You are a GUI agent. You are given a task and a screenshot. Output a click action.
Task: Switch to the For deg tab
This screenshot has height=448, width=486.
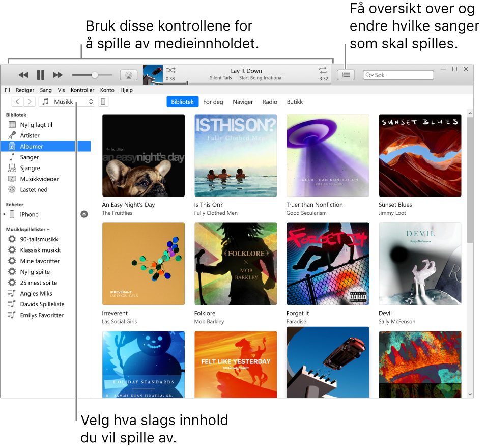[x=213, y=102]
